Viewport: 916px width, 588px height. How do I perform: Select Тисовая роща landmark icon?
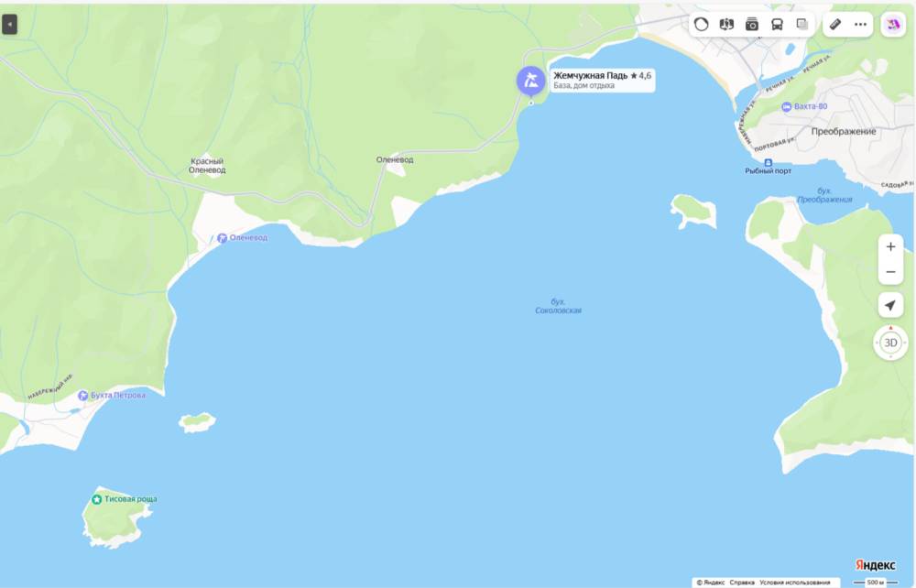tap(97, 499)
